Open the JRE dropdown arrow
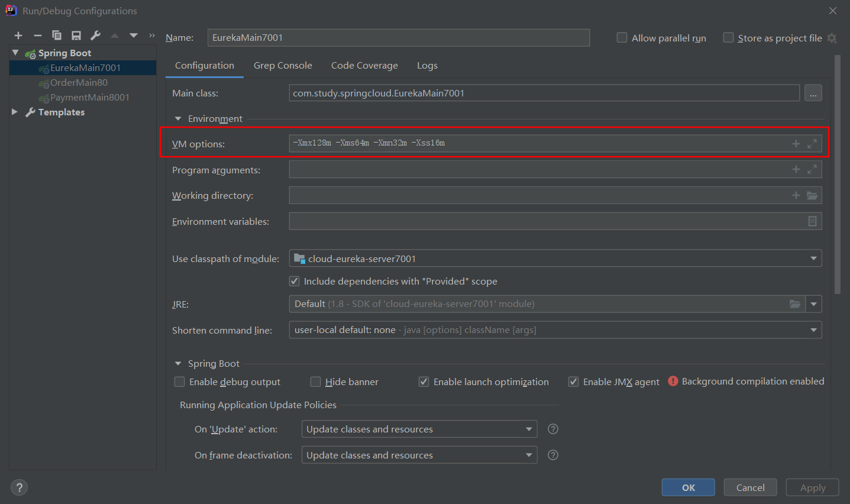Screen dimensions: 850x504 (814, 304)
